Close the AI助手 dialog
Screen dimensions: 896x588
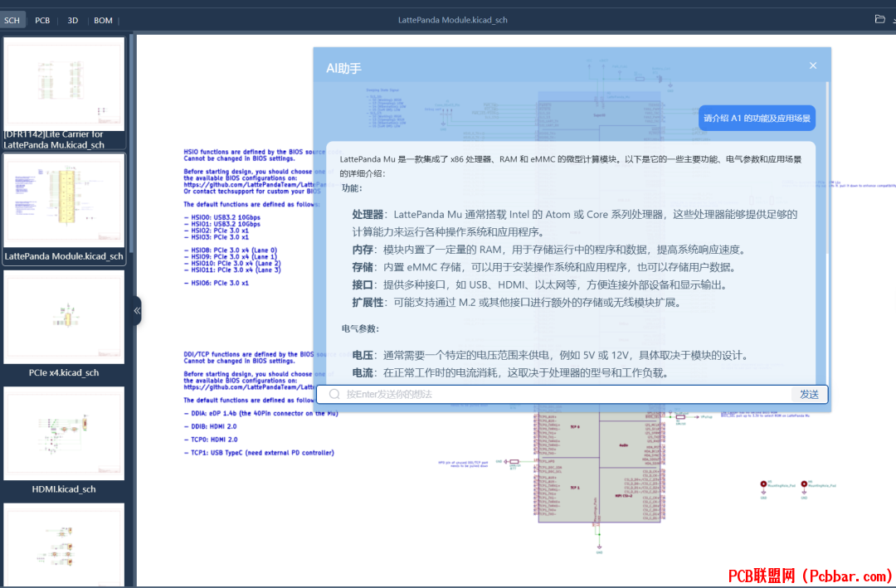[812, 66]
